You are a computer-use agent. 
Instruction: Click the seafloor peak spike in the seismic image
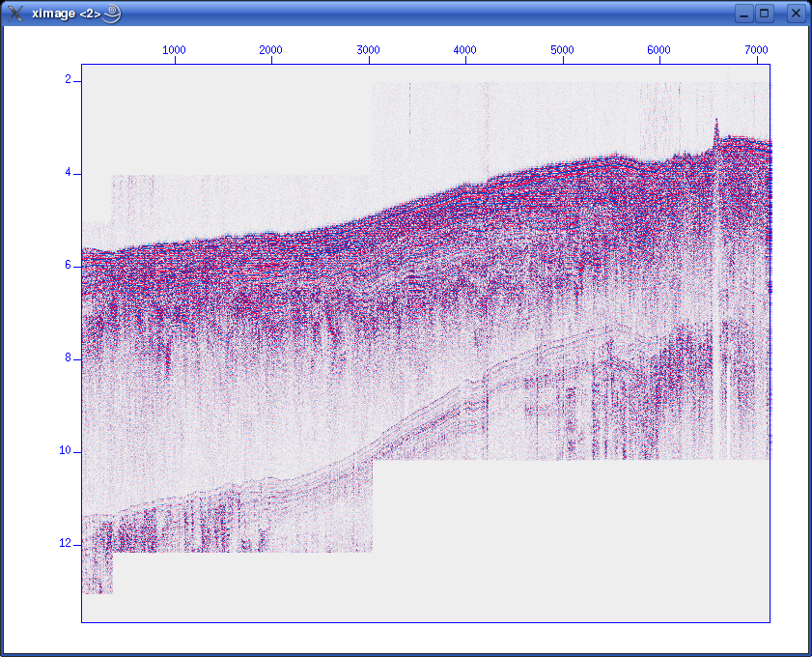tap(716, 126)
